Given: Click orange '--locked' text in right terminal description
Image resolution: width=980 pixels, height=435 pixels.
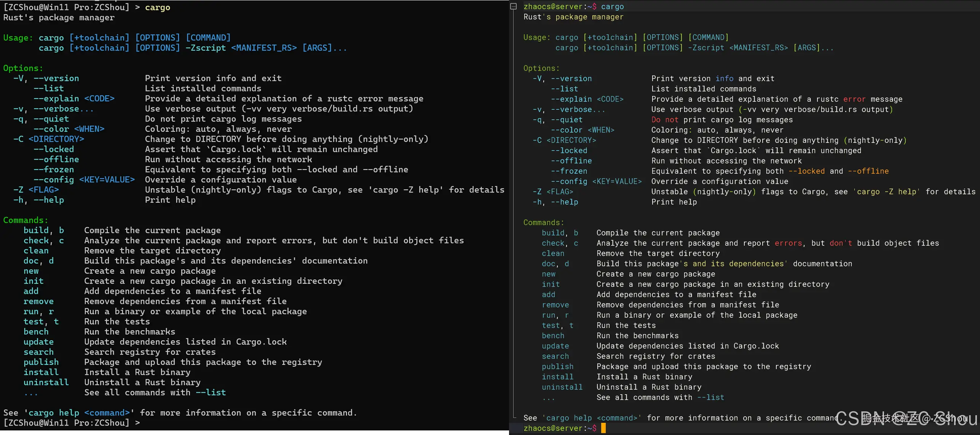Looking at the screenshot, I should [x=806, y=171].
